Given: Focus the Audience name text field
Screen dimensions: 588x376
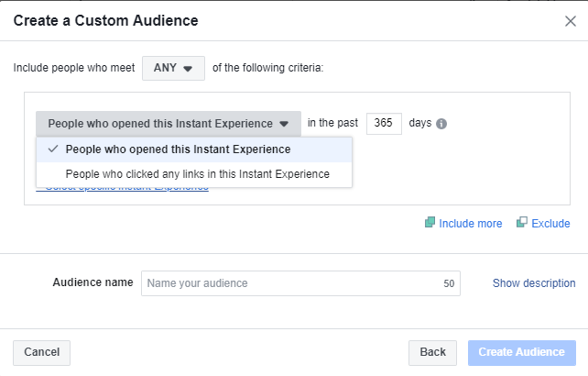Looking at the screenshot, I should [x=289, y=283].
